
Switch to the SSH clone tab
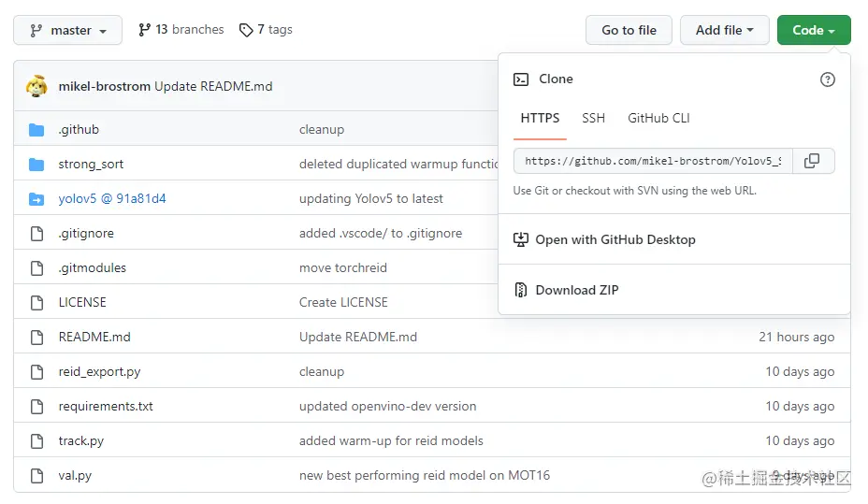coord(593,118)
